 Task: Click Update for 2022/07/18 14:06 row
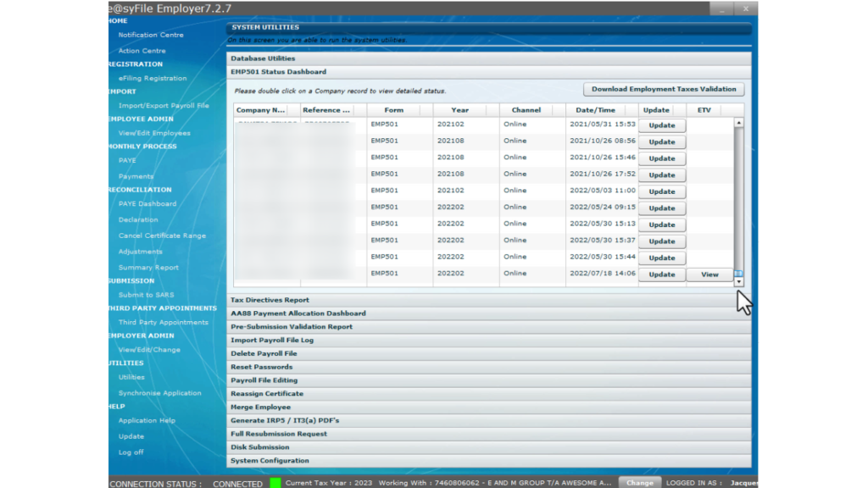pos(661,274)
